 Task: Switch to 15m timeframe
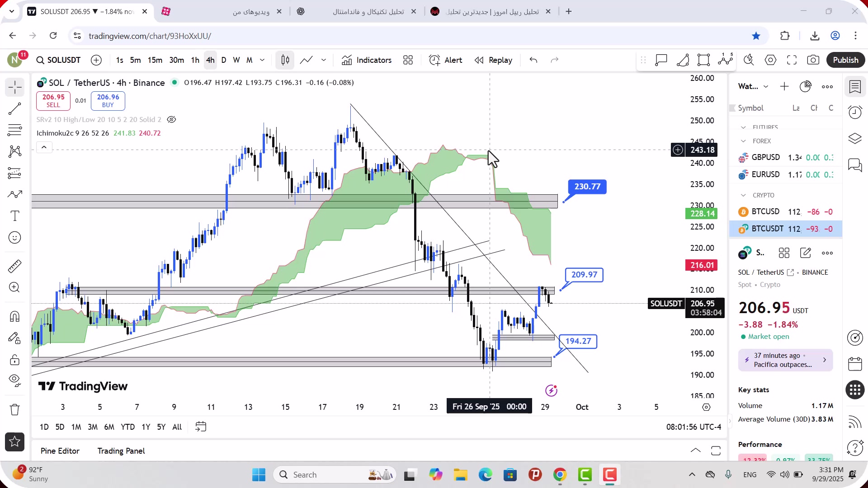pos(155,60)
